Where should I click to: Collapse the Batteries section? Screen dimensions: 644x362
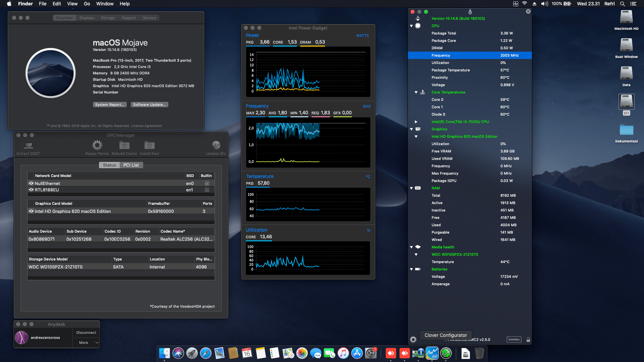pos(412,269)
